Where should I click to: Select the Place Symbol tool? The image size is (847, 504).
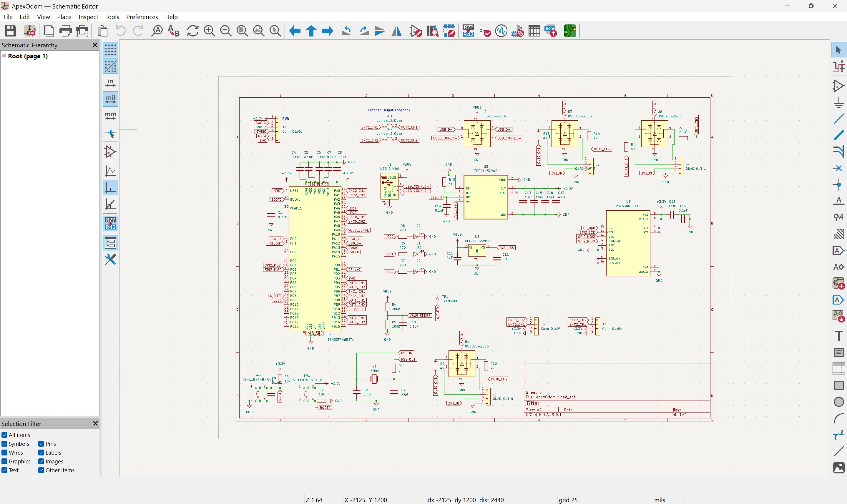click(x=838, y=86)
